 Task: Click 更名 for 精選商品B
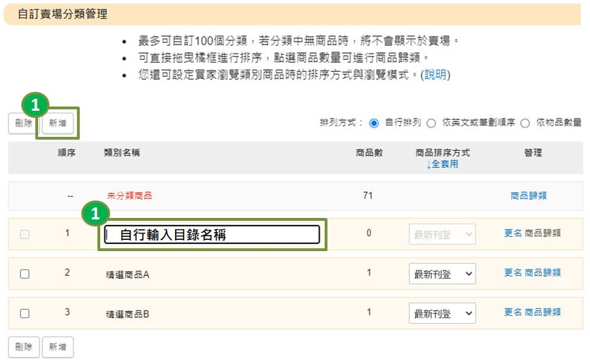[513, 312]
